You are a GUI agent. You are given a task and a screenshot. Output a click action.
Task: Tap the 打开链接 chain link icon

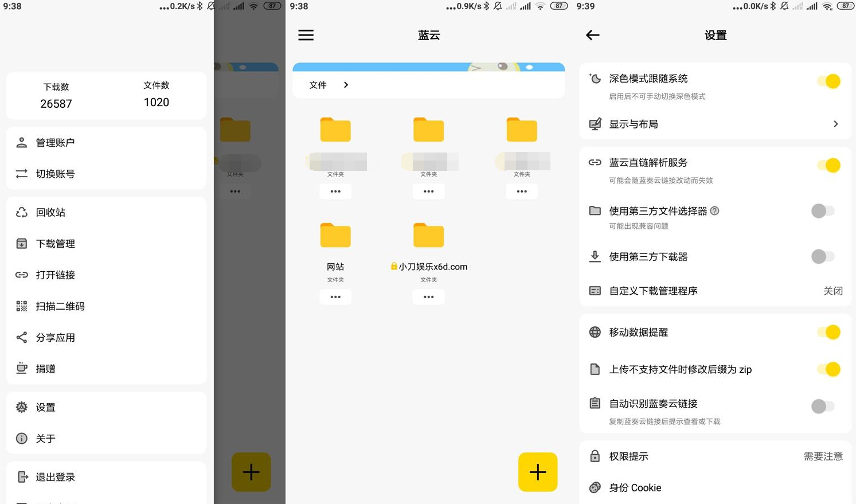point(22,275)
